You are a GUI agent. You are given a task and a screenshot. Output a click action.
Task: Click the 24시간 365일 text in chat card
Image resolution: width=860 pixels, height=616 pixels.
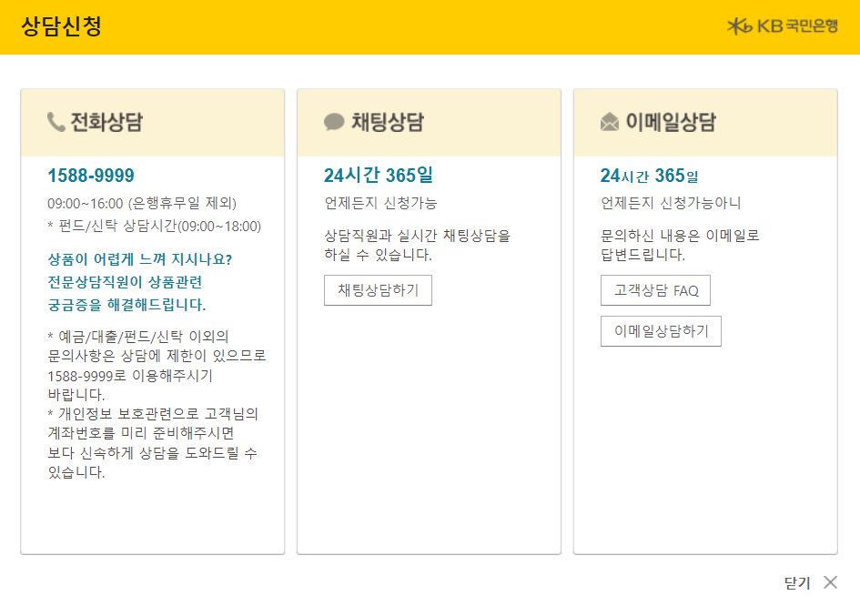(377, 173)
